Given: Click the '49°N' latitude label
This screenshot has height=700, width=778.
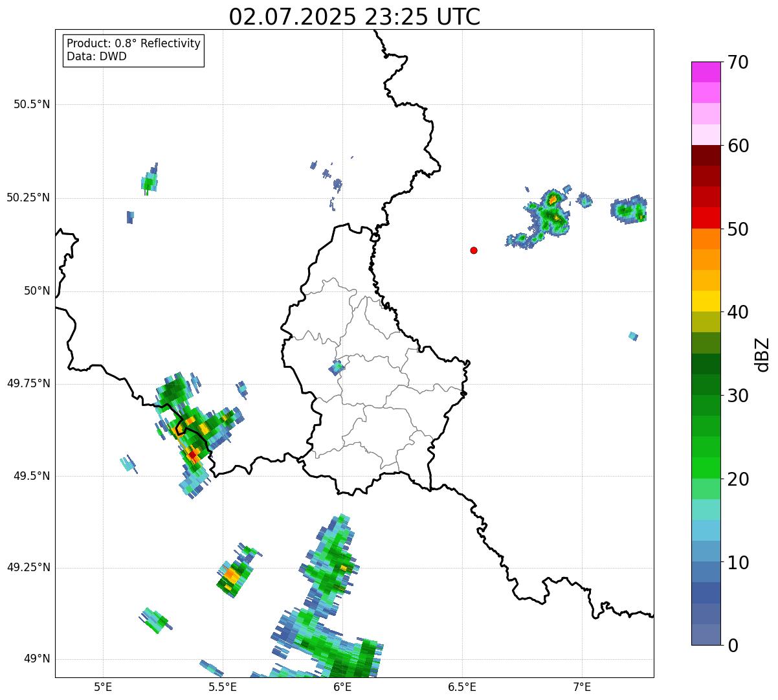Looking at the screenshot, I should coord(37,659).
